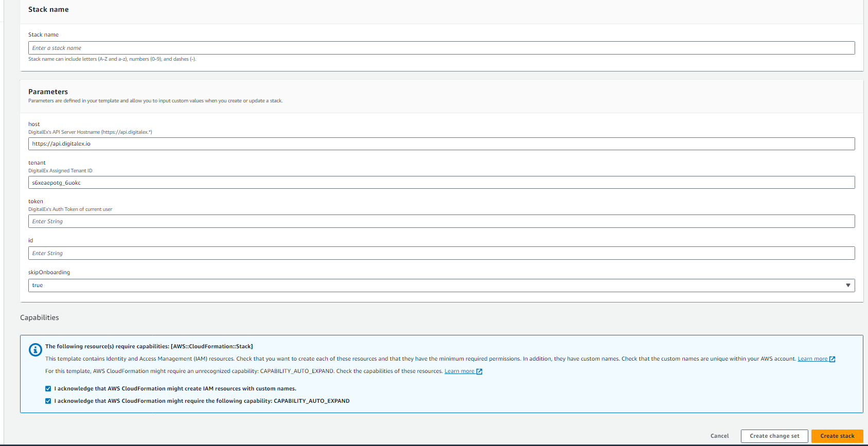Select the tenant ID input field
The image size is (868, 446).
point(441,183)
